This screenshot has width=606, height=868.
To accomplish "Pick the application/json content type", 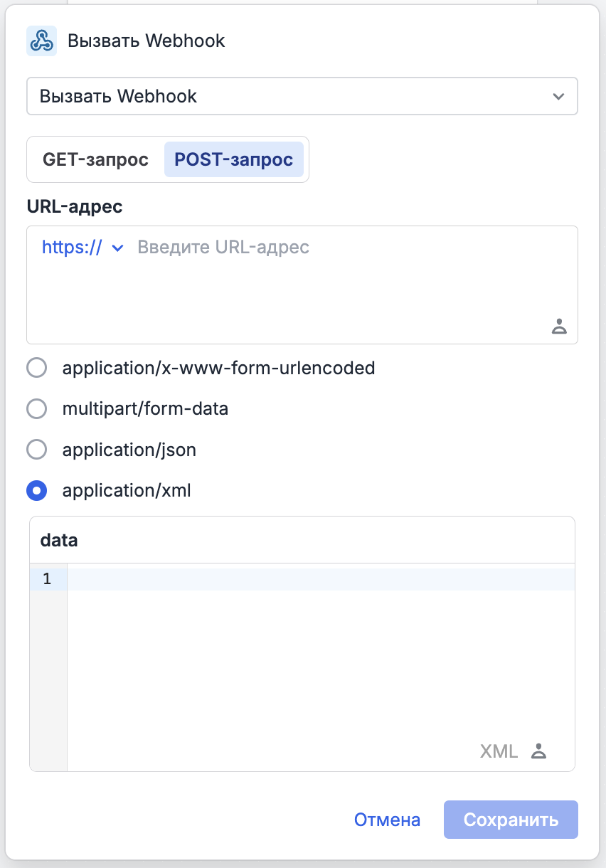I will 36,450.
